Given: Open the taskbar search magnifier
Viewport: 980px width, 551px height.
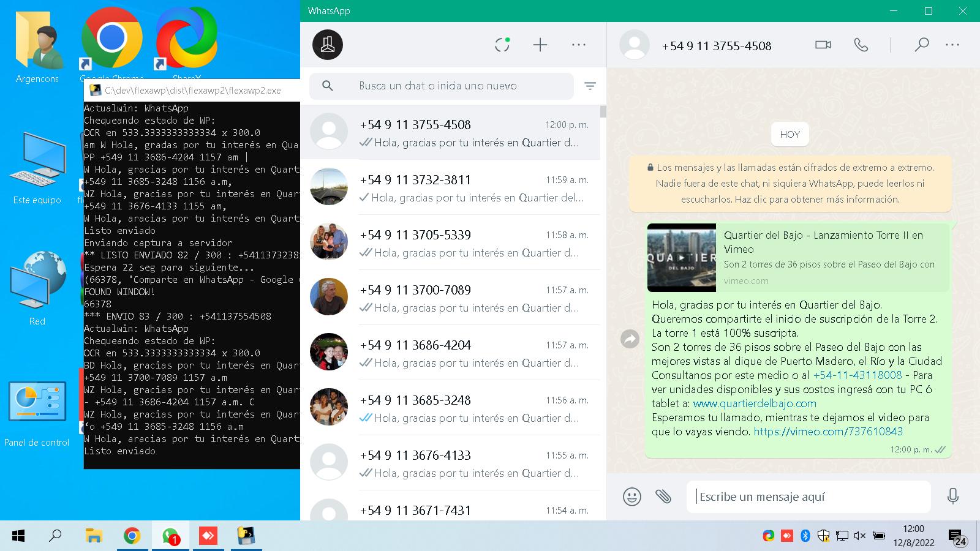Looking at the screenshot, I should (56, 536).
